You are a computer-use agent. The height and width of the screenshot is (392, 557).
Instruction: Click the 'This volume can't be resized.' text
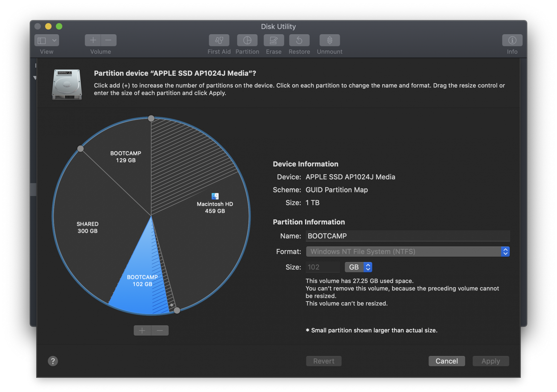click(x=347, y=303)
